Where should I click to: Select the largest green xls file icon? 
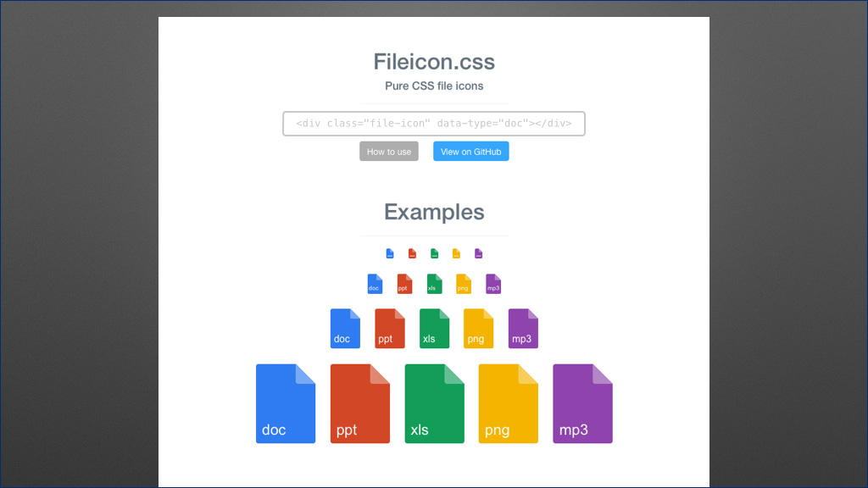point(435,403)
